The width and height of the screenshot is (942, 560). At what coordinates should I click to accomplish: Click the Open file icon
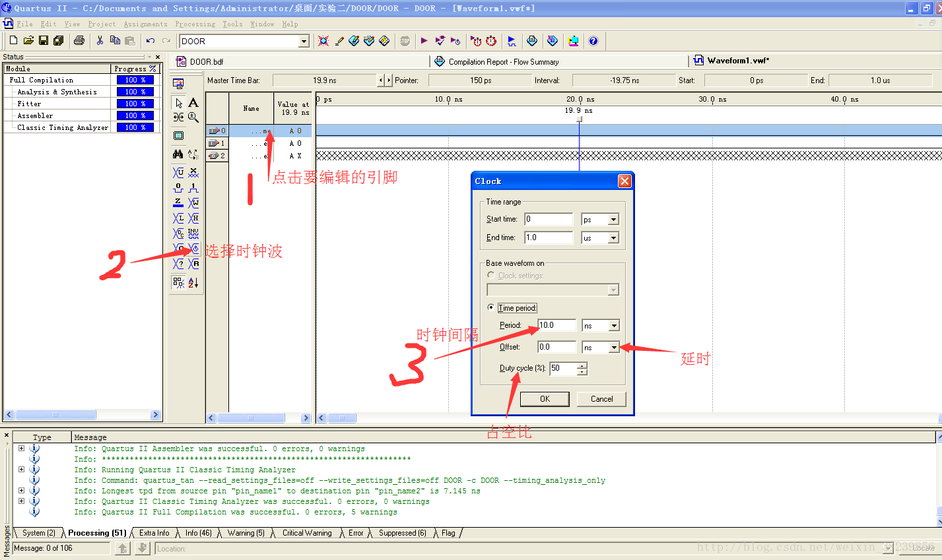coord(28,41)
